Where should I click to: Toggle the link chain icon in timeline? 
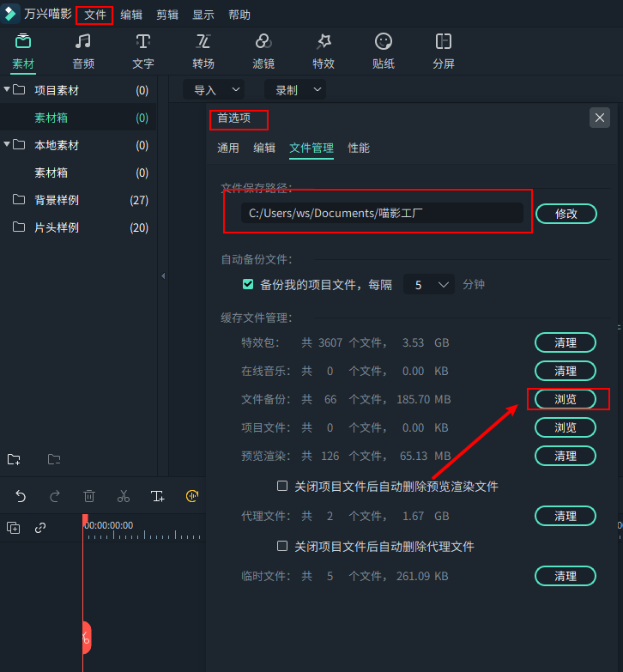40,528
